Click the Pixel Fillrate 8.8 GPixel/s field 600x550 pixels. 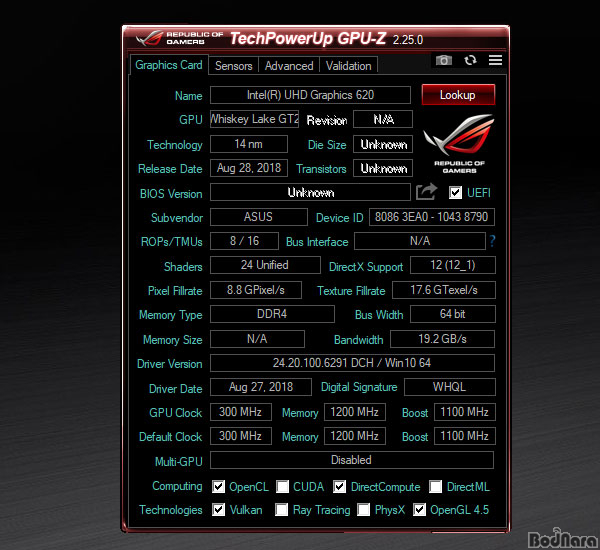256,290
